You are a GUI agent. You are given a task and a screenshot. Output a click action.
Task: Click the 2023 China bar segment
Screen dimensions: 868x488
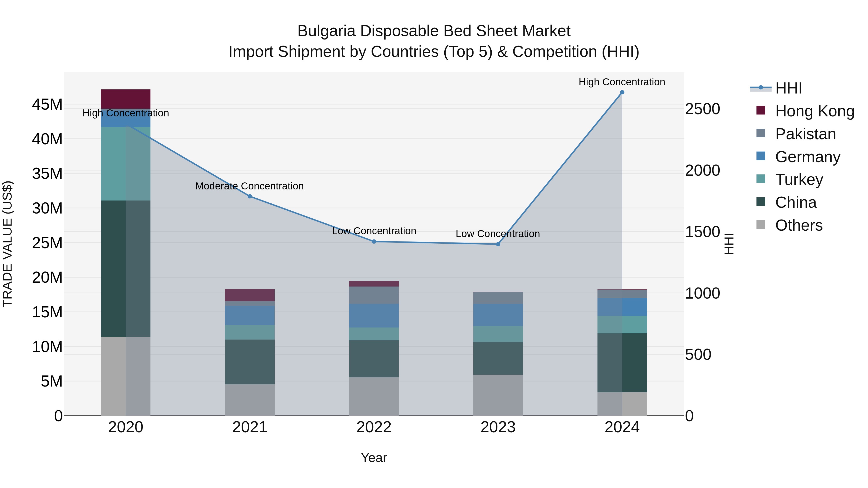(498, 359)
